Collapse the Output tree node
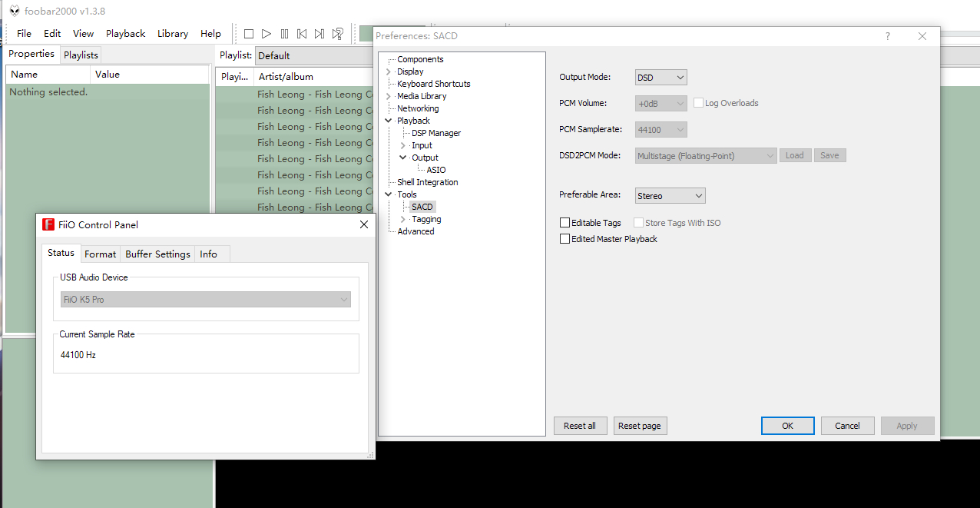Screen dimensions: 980x508 pyautogui.click(x=403, y=158)
